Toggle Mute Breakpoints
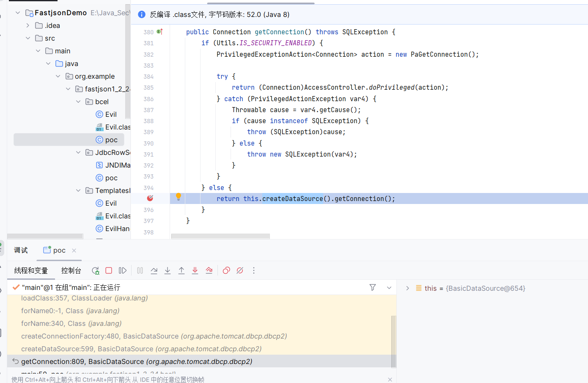The width and height of the screenshot is (588, 383). [x=240, y=270]
